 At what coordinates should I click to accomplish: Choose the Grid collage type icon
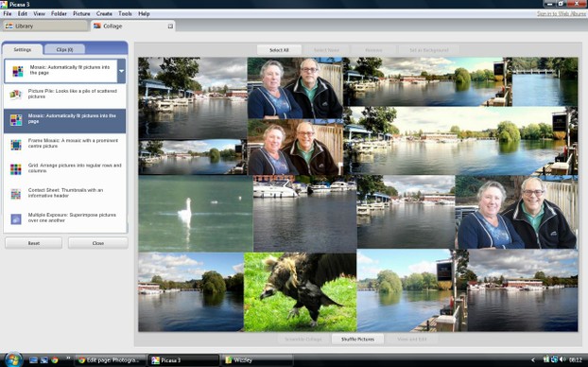(16, 169)
